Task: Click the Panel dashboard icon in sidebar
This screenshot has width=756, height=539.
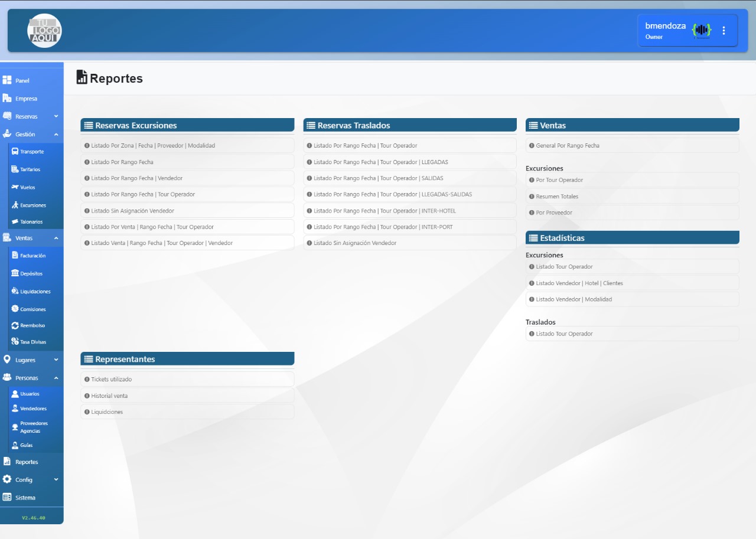Action: click(x=7, y=80)
